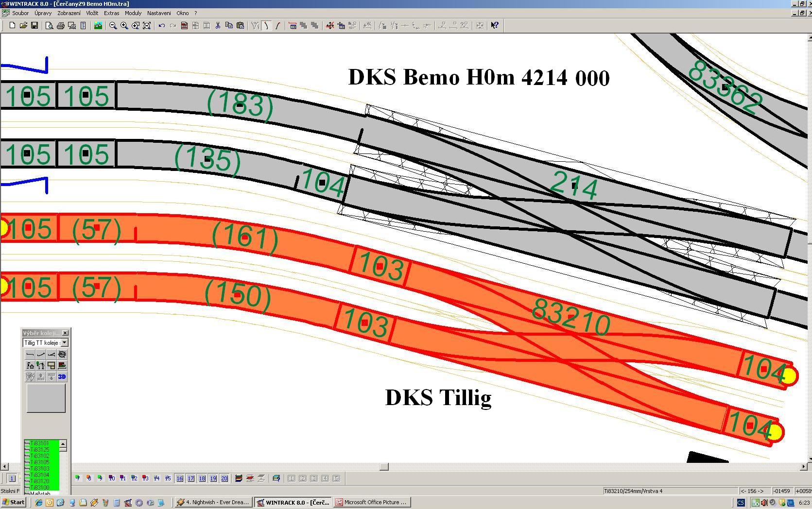Click the zoom window magnifier icon

(x=136, y=26)
